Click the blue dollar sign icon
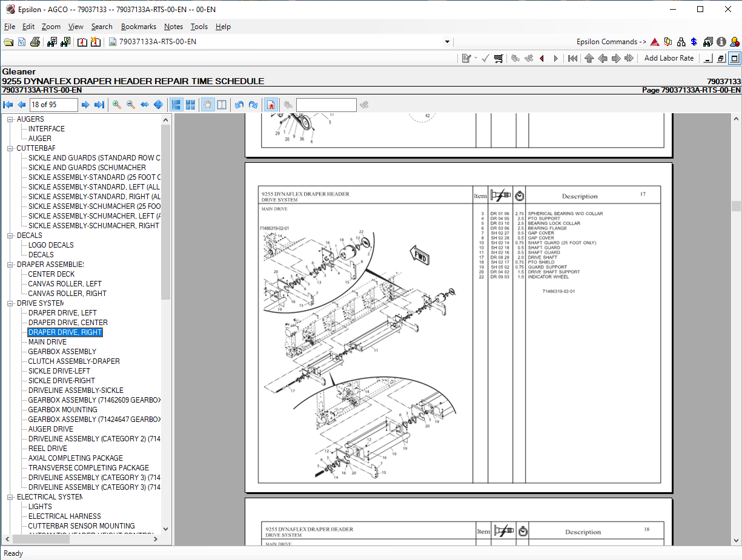Image resolution: width=742 pixels, height=560 pixels. pyautogui.click(x=694, y=42)
